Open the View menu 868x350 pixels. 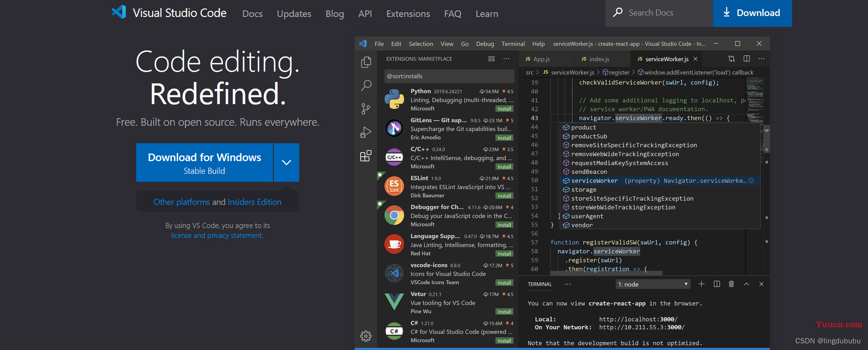click(x=447, y=44)
